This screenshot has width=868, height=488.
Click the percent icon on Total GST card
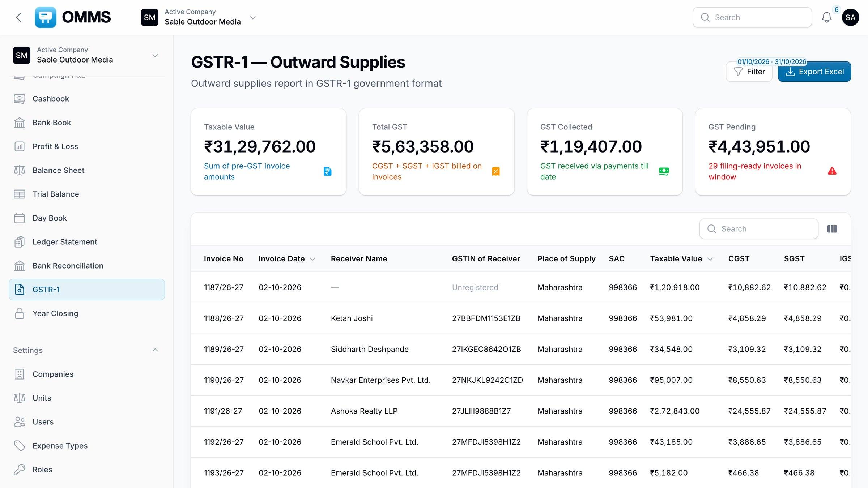495,171
